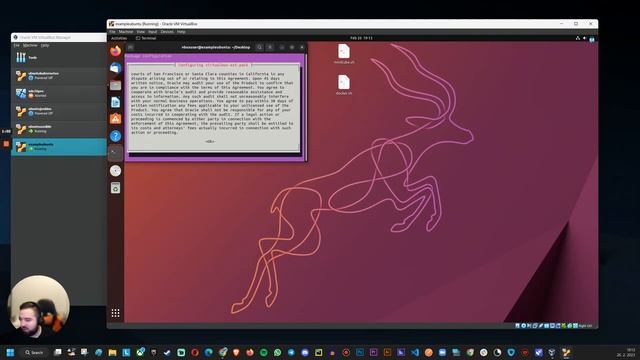Open Input menu in VM window
640x360 pixels.
click(153, 32)
